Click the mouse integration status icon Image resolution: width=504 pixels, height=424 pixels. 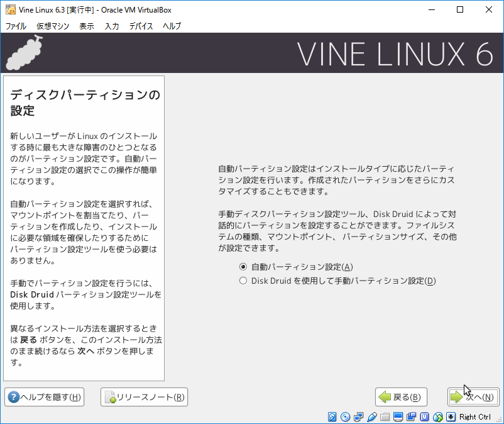(437, 417)
